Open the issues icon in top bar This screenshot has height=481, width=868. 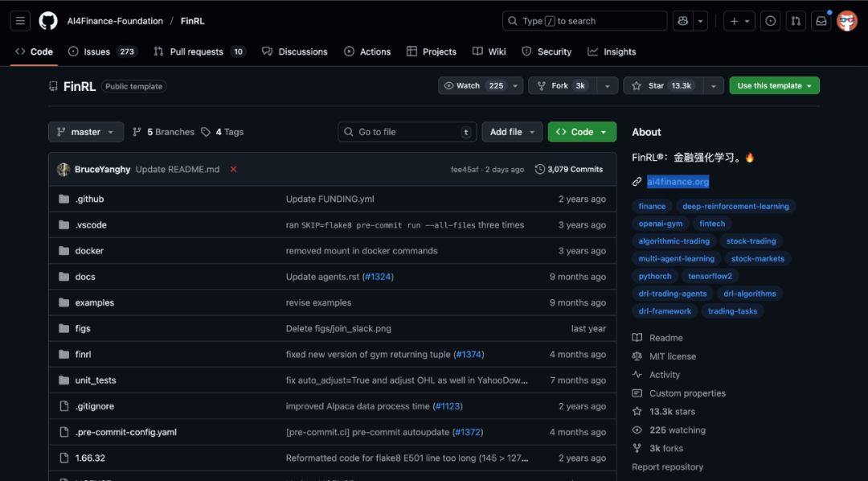tap(770, 21)
